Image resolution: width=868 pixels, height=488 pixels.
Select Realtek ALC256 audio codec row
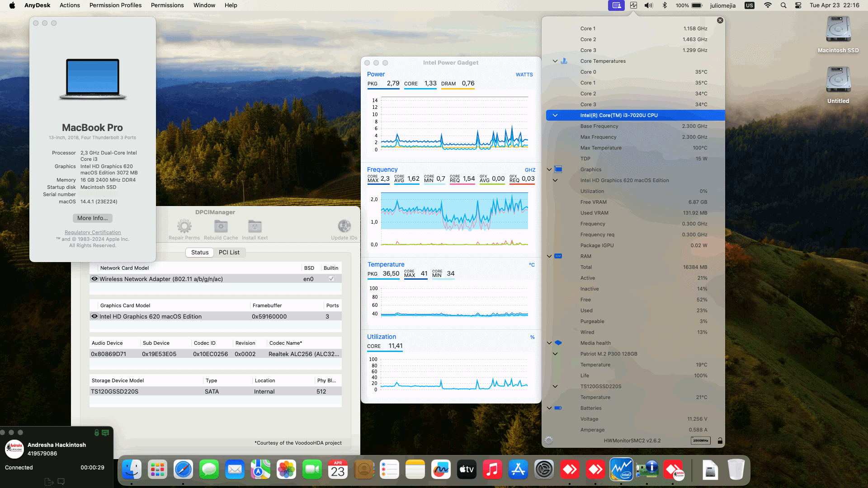(216, 354)
